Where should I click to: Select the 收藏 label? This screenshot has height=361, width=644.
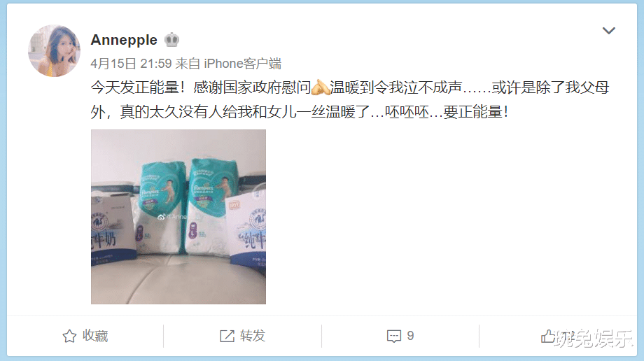click(95, 336)
